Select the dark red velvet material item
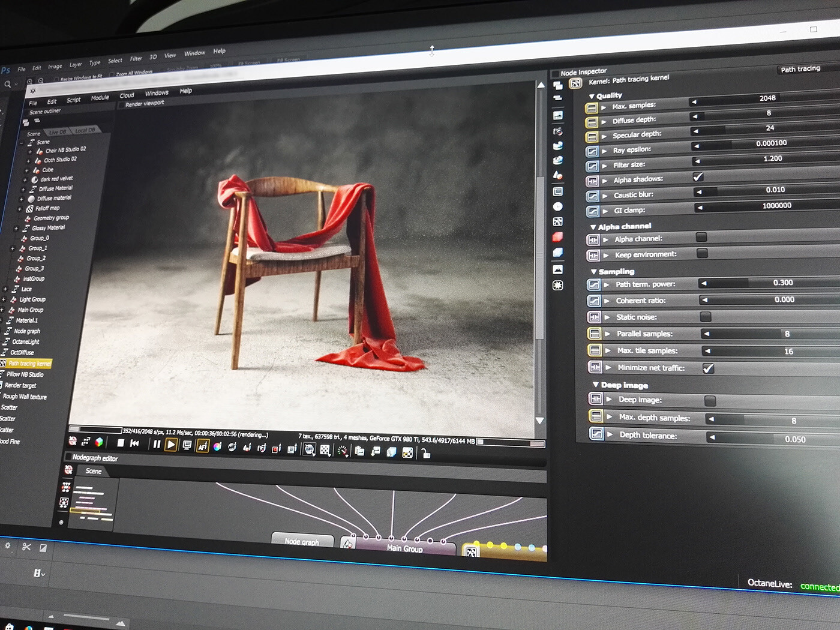 [x=56, y=179]
